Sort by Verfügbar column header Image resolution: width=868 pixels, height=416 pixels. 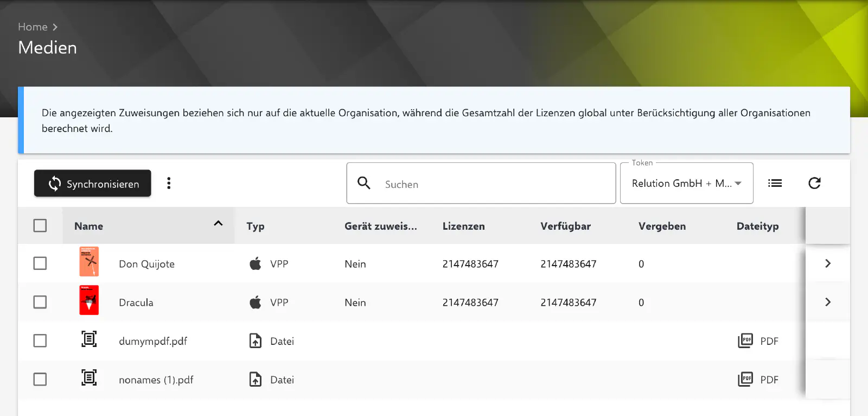pos(565,226)
